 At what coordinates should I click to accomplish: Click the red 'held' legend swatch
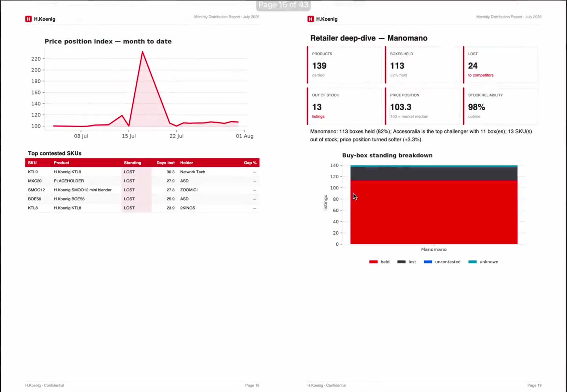[373, 262]
